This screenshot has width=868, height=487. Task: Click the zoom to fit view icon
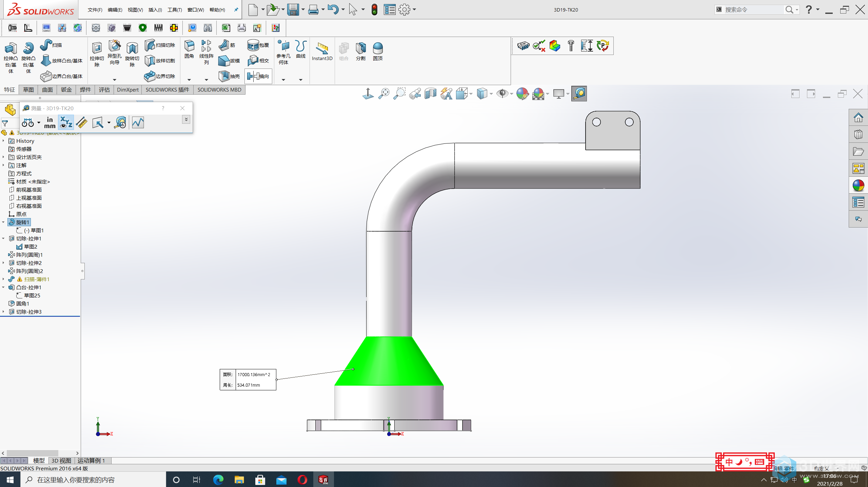(384, 94)
